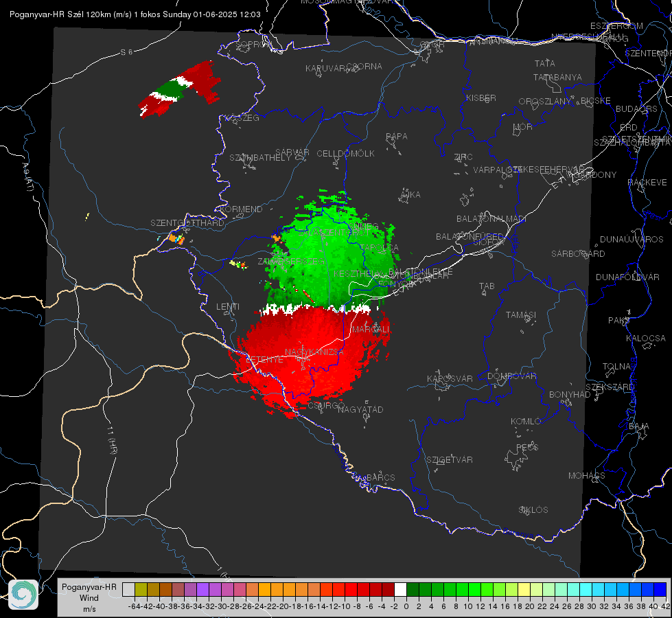Click the KOMLÓ town label
672x618 pixels.
point(526,421)
